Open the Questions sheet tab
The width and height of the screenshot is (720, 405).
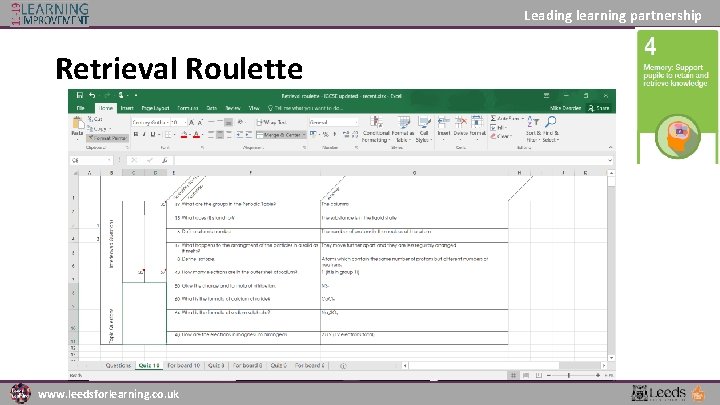(x=118, y=366)
